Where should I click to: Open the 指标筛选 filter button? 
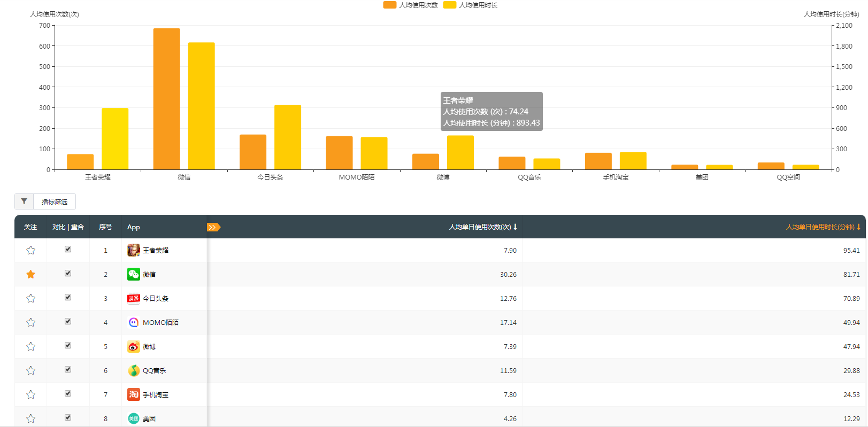point(54,201)
